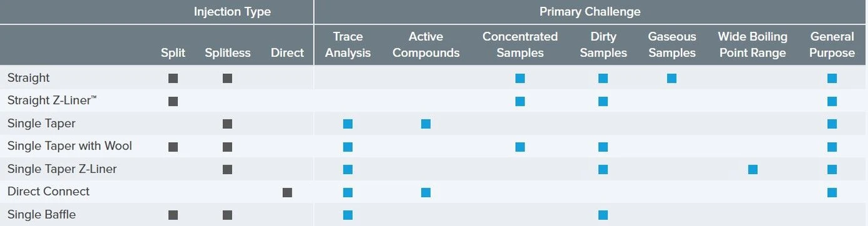
Task: Select the Injection Type header
Action: point(232,12)
